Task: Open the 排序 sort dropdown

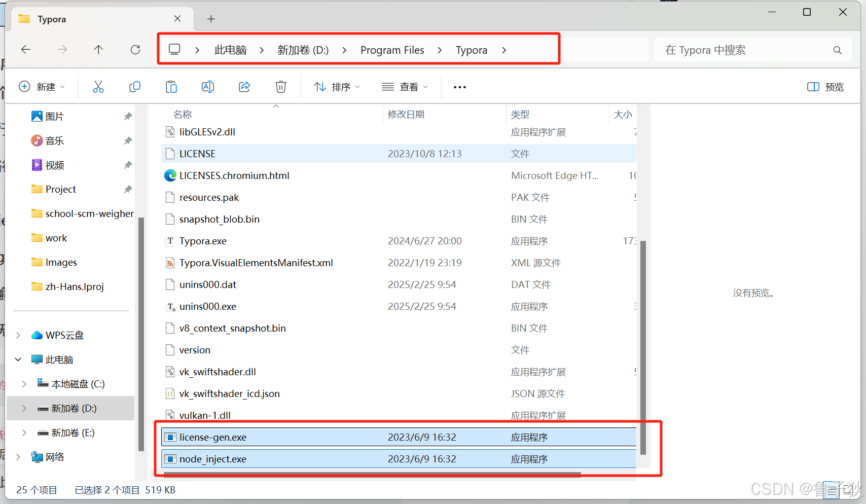Action: coord(337,87)
